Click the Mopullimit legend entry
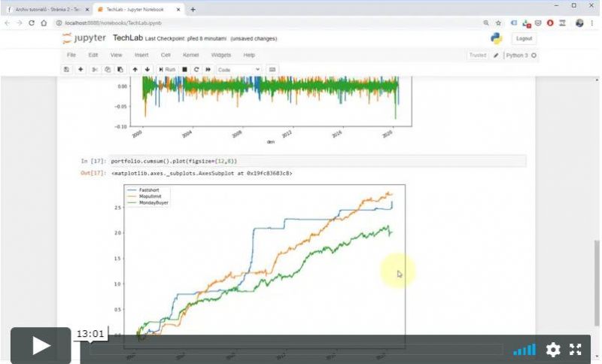Image resolution: width=602 pixels, height=364 pixels. tap(150, 196)
